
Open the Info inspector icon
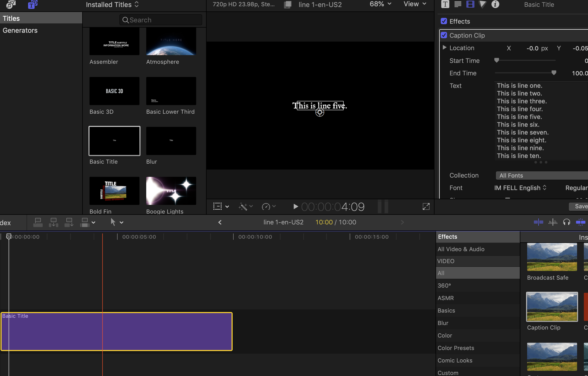(x=495, y=4)
